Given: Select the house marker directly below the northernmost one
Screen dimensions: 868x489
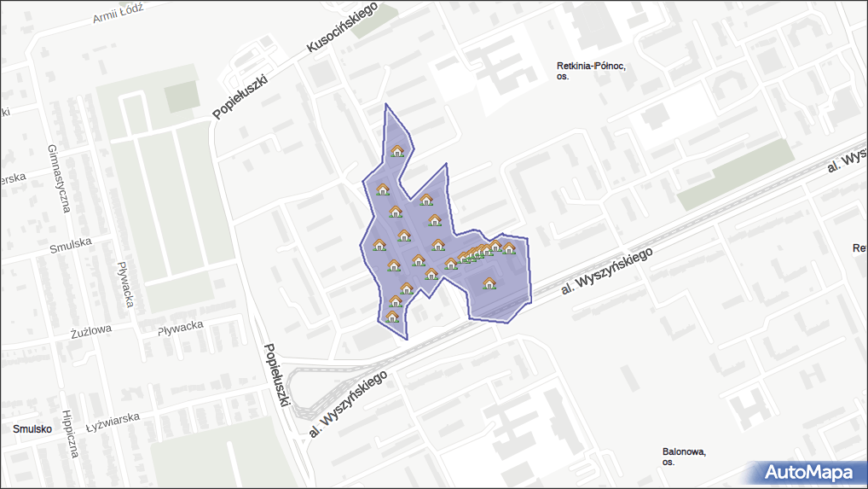Looking at the screenshot, I should pyautogui.click(x=383, y=189).
